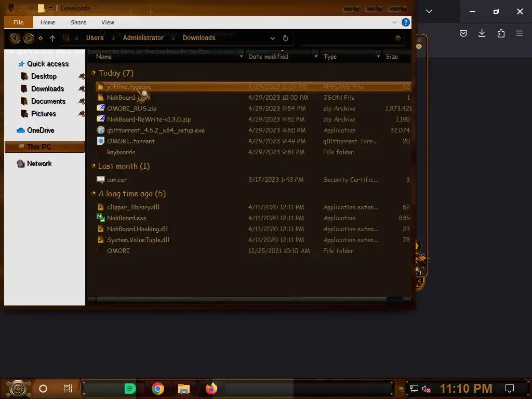Select the OMORI_RUS.zip archive icon
This screenshot has height=399, width=532.
tap(100, 108)
